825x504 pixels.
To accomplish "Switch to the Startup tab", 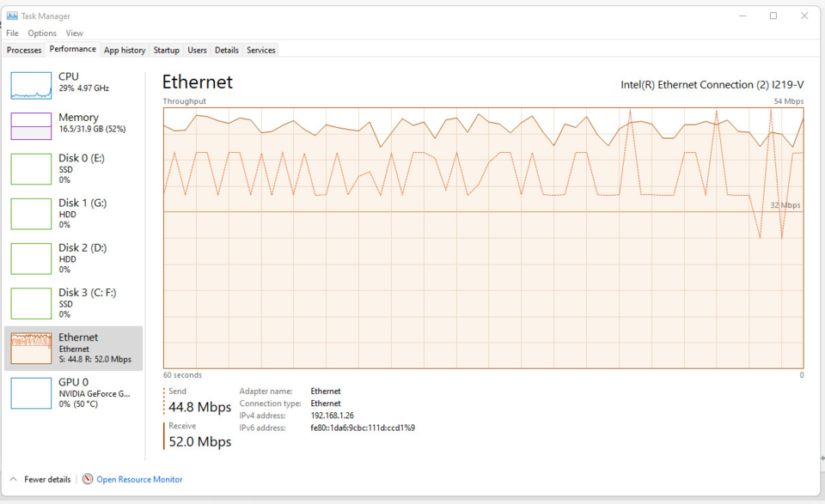I will [166, 50].
